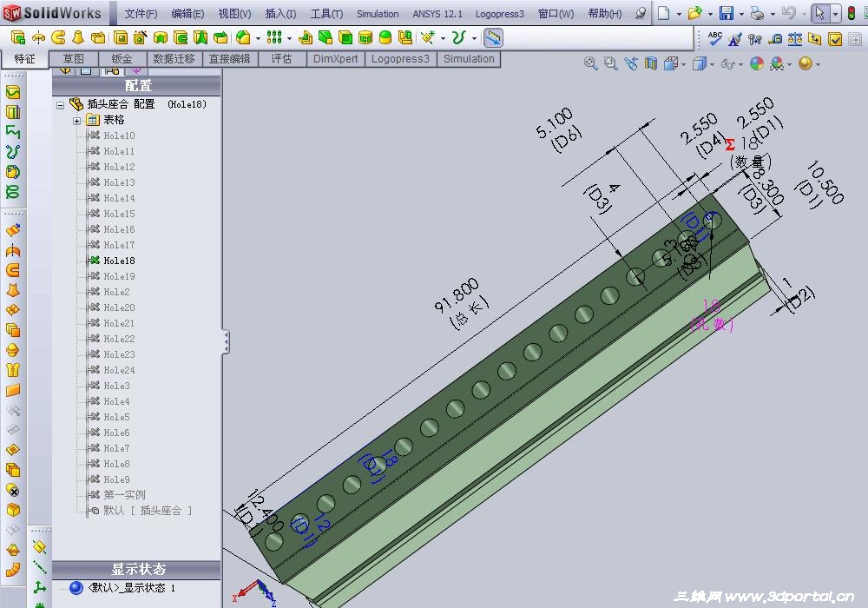Open the Mass Properties scales icon
Viewport: 868px width, 608px height.
click(x=795, y=39)
